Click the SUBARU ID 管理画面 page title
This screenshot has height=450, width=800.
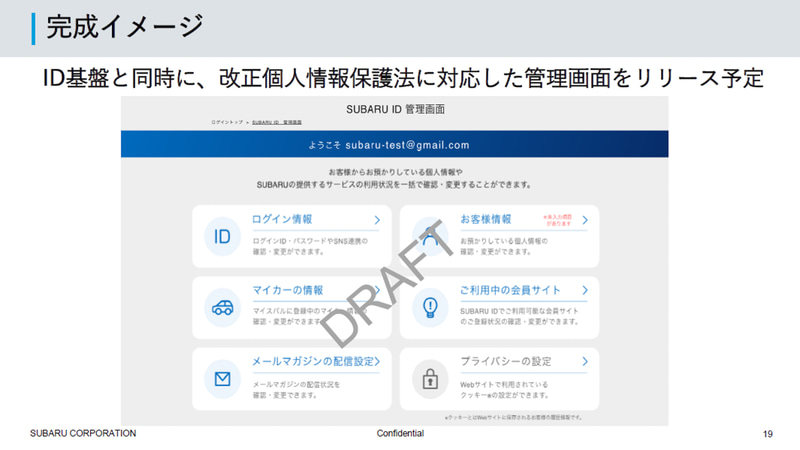[395, 109]
